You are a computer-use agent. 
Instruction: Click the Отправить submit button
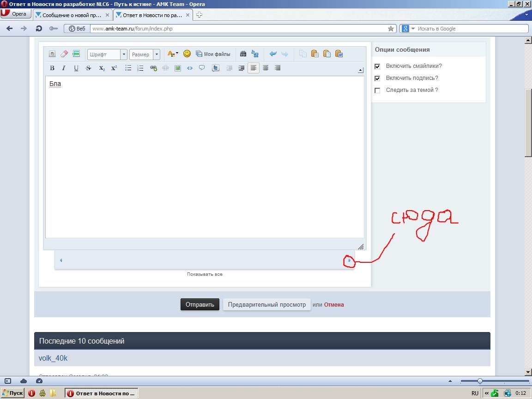tap(200, 304)
